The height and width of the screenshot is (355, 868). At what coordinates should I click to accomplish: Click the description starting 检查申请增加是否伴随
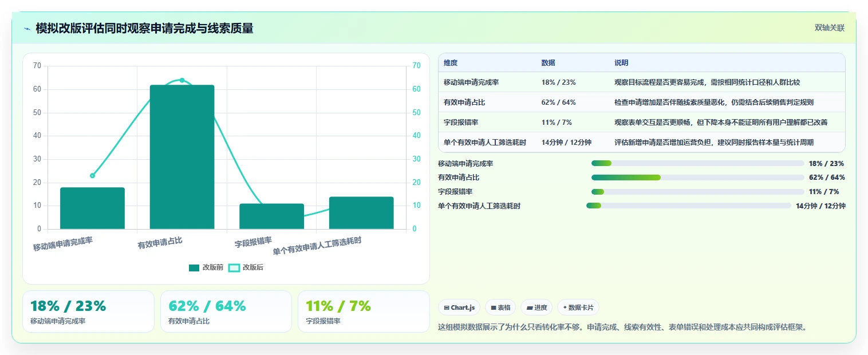coord(714,102)
